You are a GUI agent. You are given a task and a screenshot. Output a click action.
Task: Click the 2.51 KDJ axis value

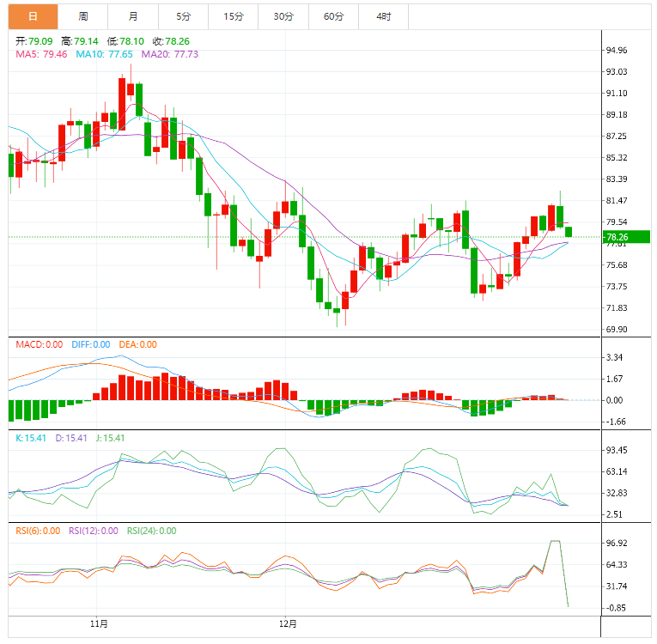(614, 514)
